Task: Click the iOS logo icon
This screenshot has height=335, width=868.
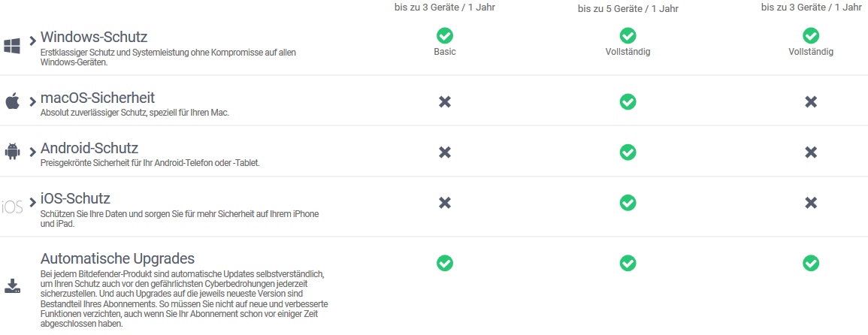Action: point(12,207)
